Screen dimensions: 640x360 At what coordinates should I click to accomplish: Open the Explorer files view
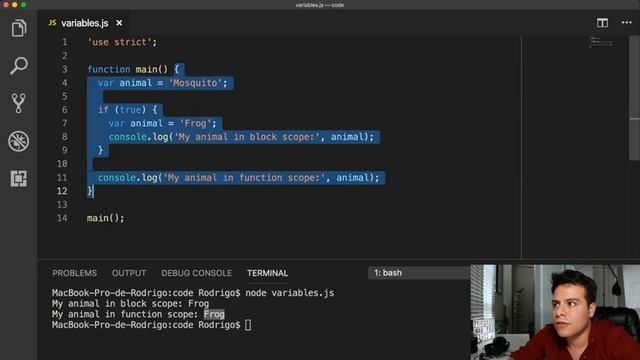[x=18, y=28]
